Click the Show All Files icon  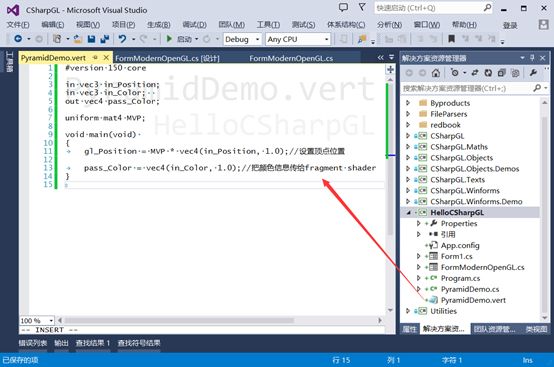(x=515, y=73)
